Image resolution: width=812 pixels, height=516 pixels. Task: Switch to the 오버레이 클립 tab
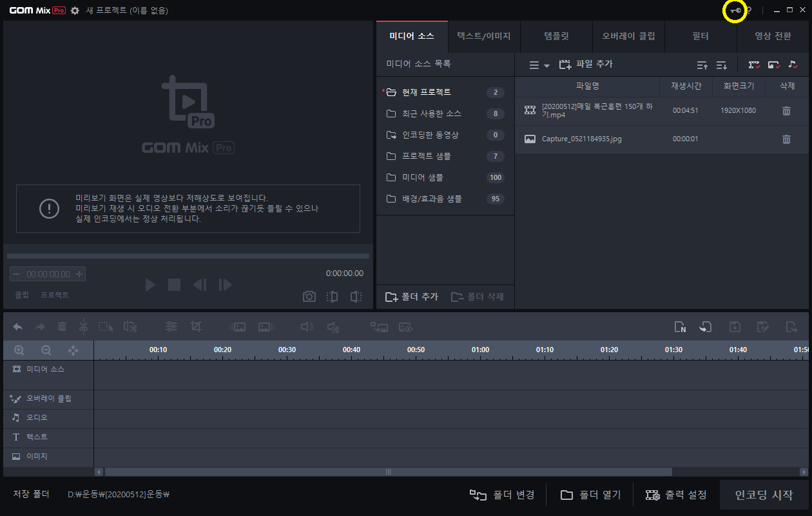tap(628, 36)
